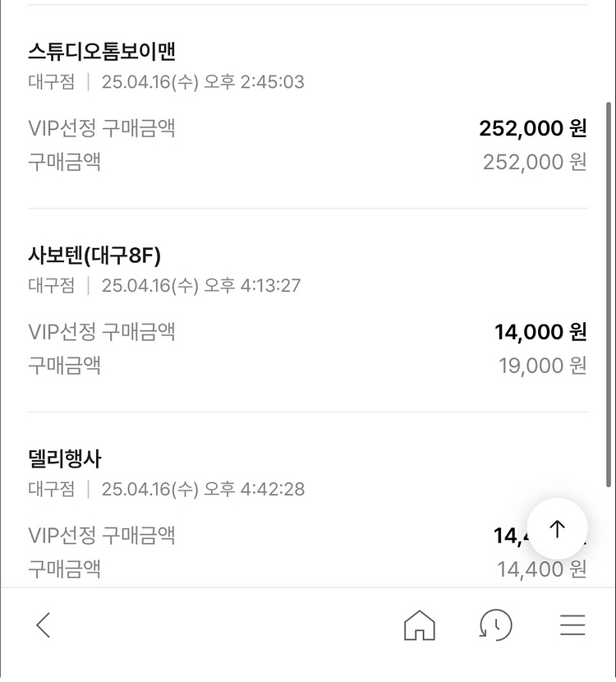This screenshot has height=682, width=616.
Task: Open the home icon in bottom bar
Action: coord(419,626)
